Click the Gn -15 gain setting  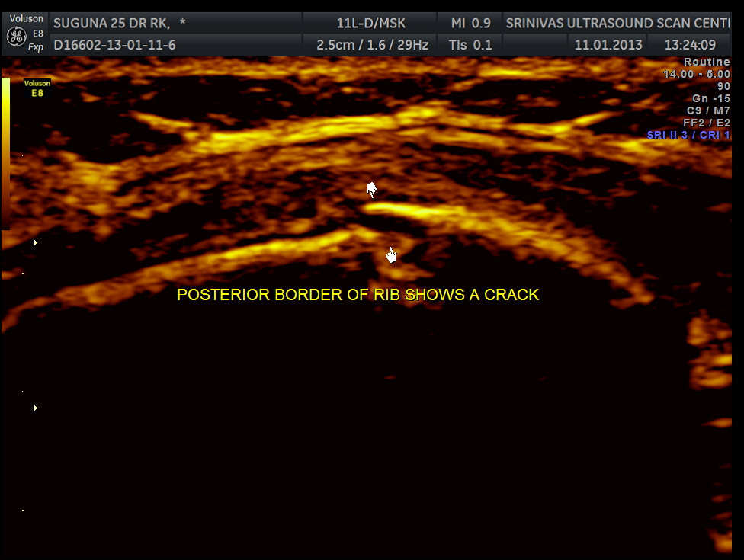click(x=711, y=98)
